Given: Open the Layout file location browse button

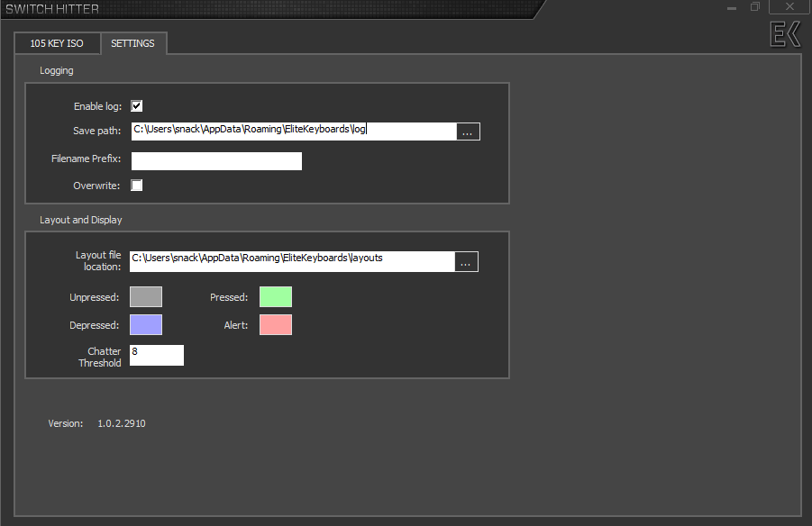Looking at the screenshot, I should pos(466,261).
